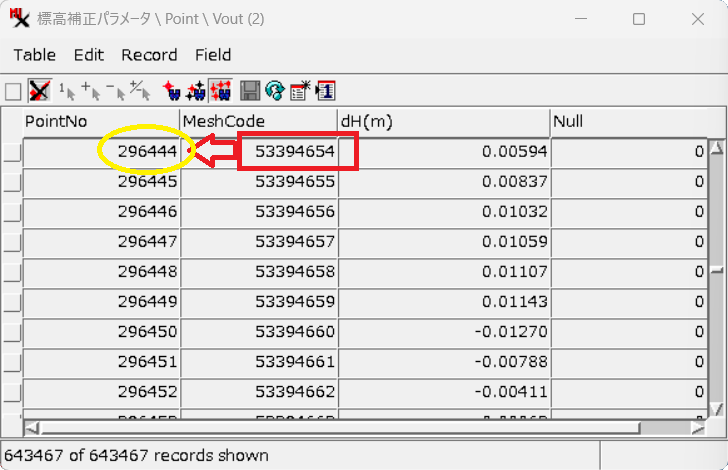Click the table-with-number-1 icon at toolbar end

click(x=325, y=91)
